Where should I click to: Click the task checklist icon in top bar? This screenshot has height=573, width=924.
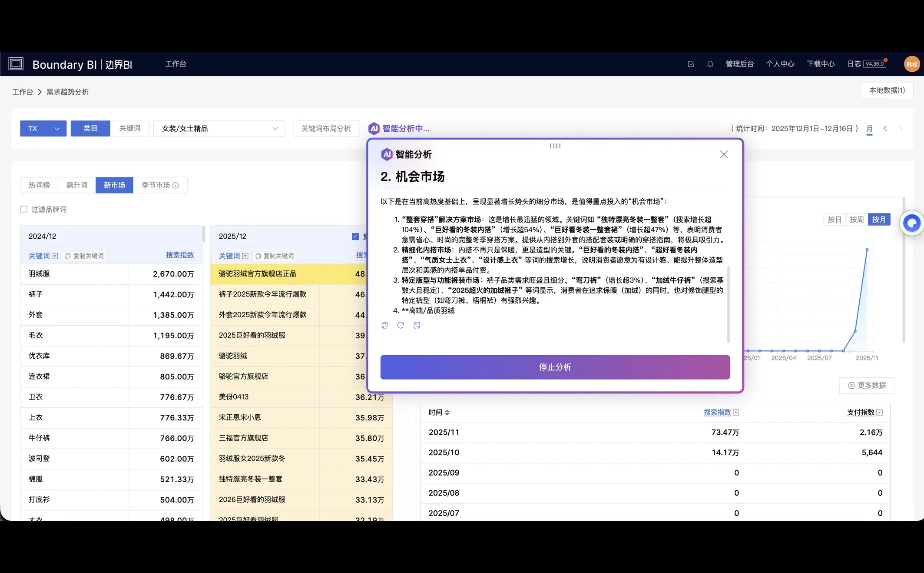coord(691,63)
